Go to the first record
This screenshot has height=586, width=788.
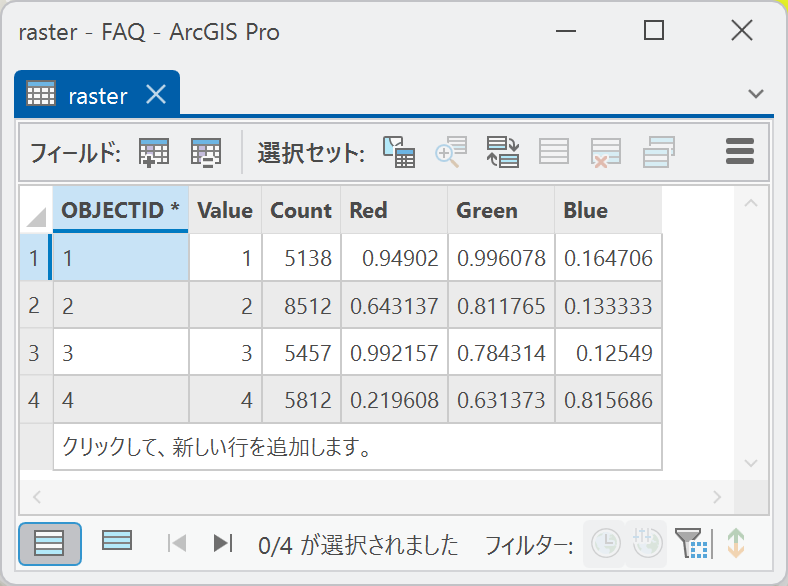click(x=178, y=544)
